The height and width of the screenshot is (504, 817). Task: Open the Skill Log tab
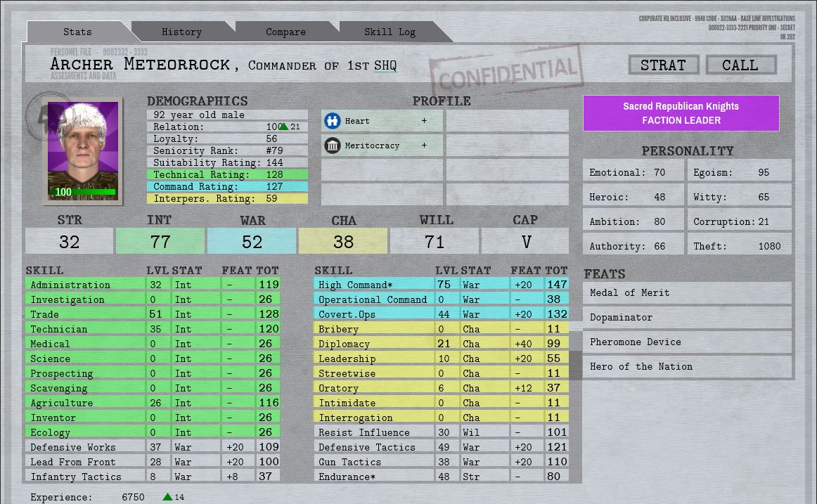click(x=390, y=32)
